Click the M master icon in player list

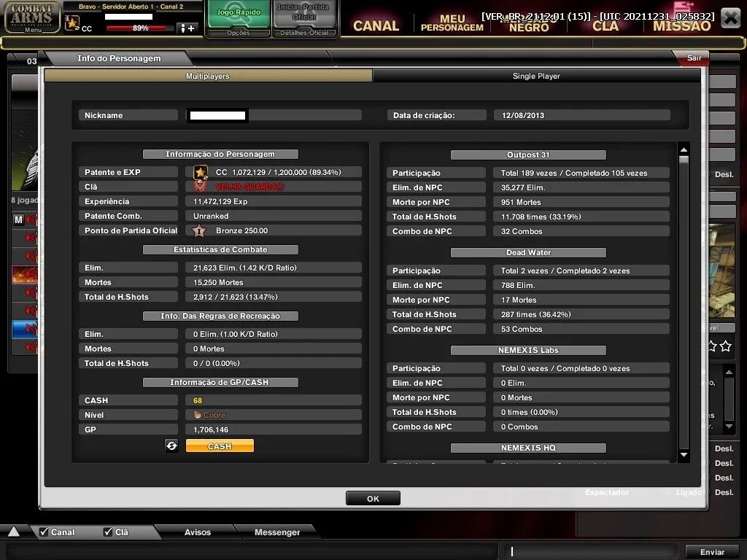18,220
